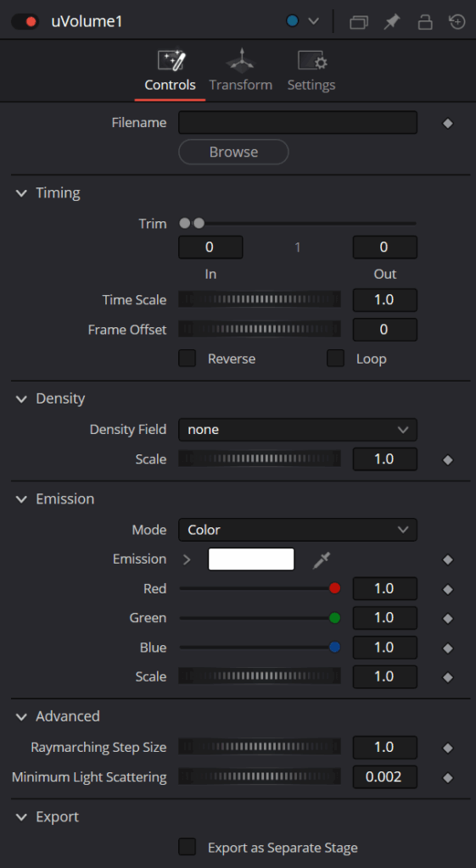Add keyframe for Raymarching Step Size
The image size is (476, 868).
[448, 748]
